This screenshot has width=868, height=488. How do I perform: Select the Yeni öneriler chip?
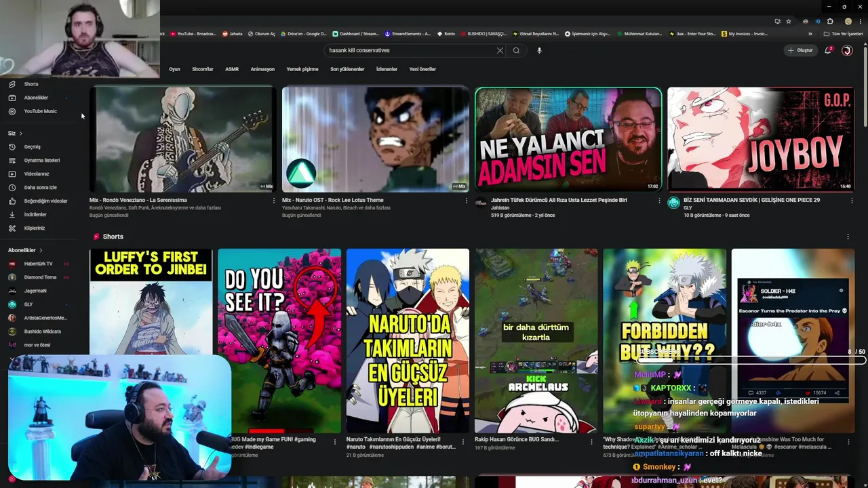[422, 69]
